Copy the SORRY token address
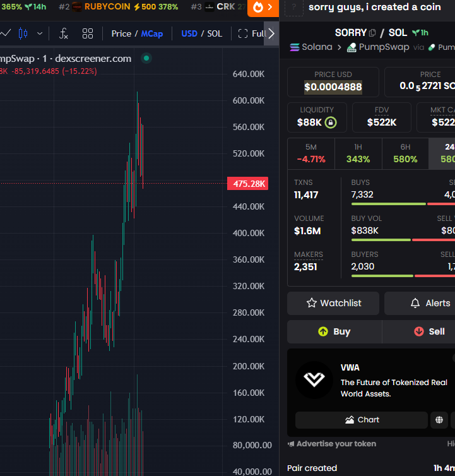The width and height of the screenshot is (455, 476). click(x=372, y=33)
